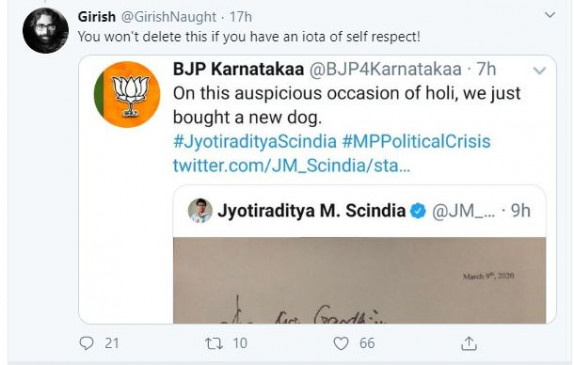Open the share upload icon
Screen dimensions: 574x365
point(469,343)
